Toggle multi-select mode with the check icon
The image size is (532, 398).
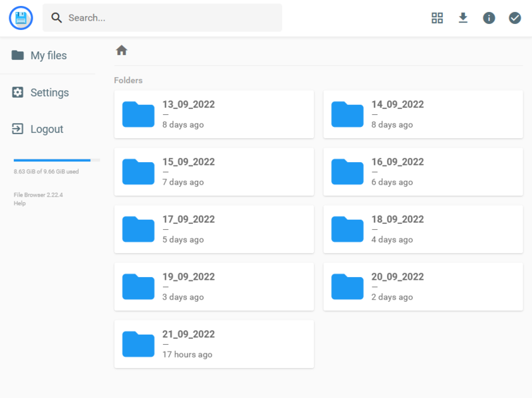click(515, 18)
